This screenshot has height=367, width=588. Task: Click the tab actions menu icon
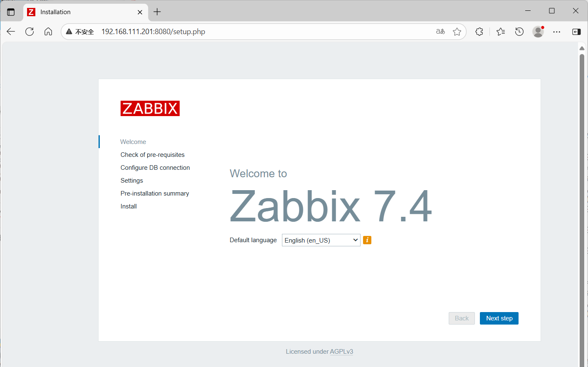coord(11,12)
